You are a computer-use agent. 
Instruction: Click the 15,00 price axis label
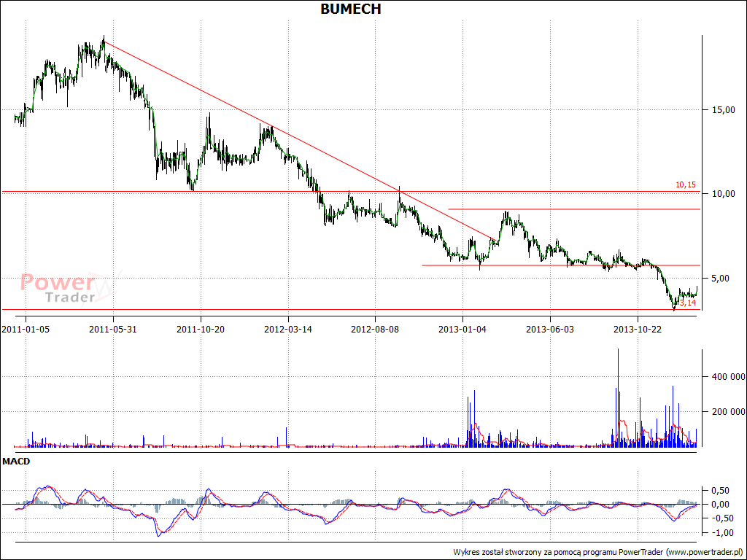[x=724, y=110]
